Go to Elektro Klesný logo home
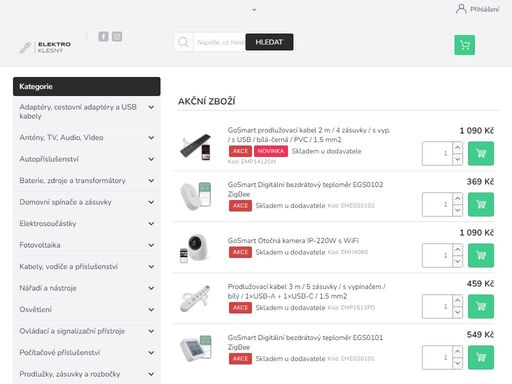 click(45, 47)
